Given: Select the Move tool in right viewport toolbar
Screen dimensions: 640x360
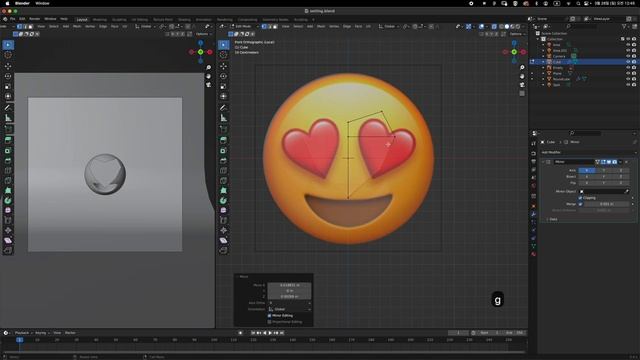Looking at the screenshot, I should tap(223, 66).
